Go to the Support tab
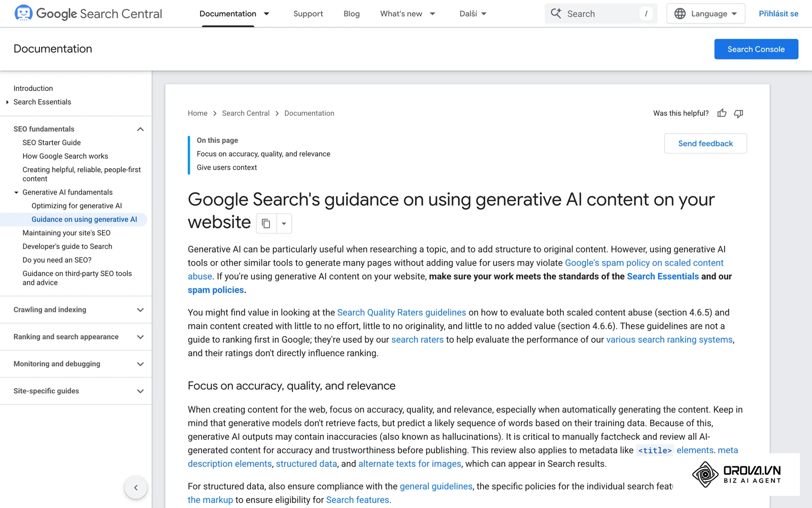This screenshot has width=812, height=508. tap(308, 14)
